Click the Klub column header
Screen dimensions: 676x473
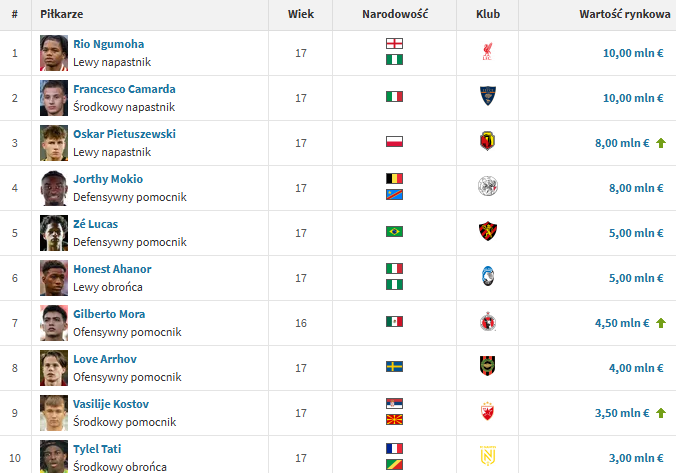(487, 15)
